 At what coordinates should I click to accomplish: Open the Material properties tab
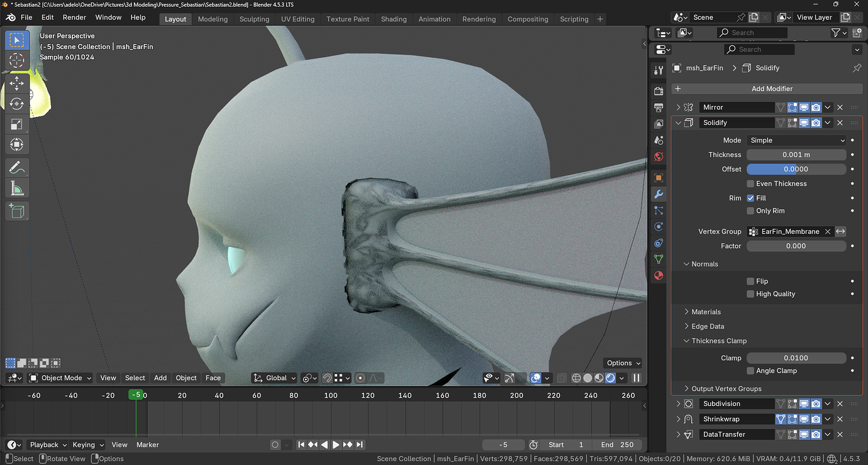pos(659,275)
